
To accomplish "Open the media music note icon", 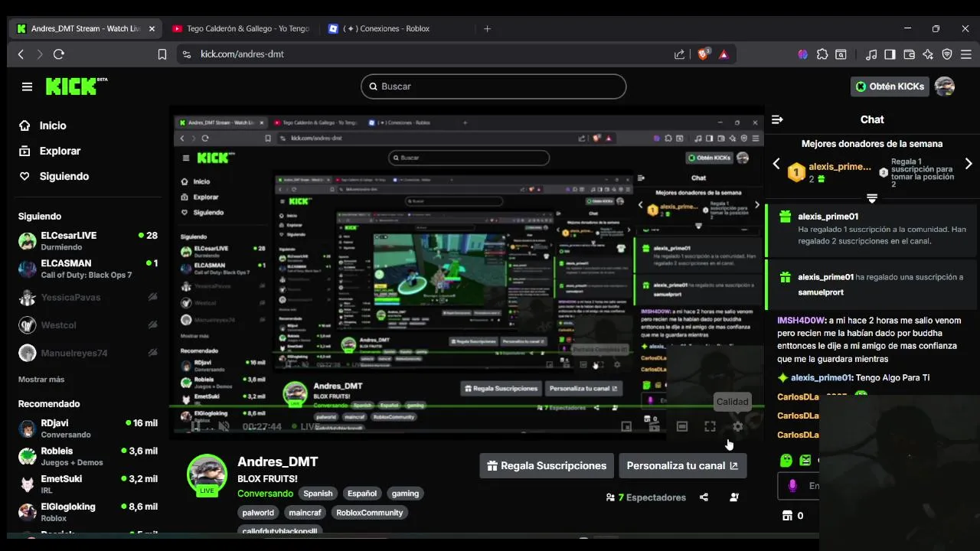I will point(871,54).
